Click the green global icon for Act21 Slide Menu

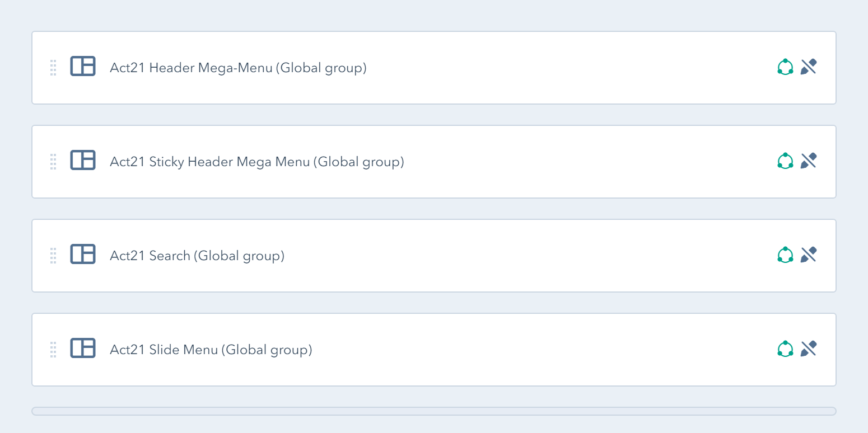coord(785,349)
